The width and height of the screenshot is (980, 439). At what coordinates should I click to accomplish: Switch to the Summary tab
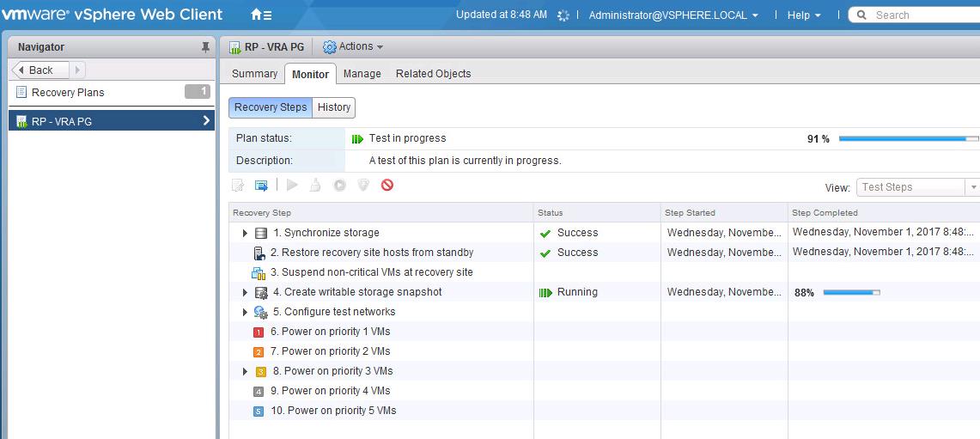click(x=254, y=74)
